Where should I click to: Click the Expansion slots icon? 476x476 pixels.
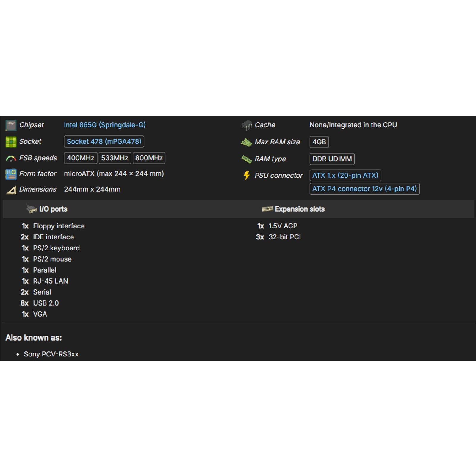click(267, 209)
